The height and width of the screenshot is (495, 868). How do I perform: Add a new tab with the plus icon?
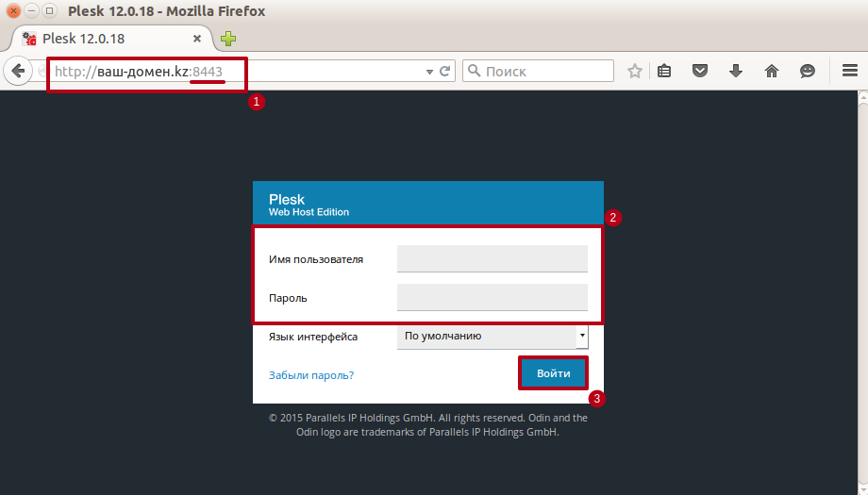(228, 39)
